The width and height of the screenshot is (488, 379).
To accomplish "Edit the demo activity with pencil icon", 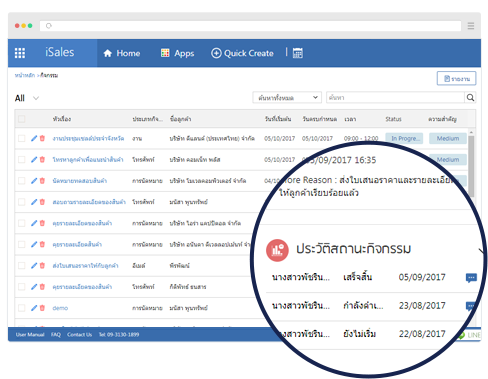I will 34,308.
